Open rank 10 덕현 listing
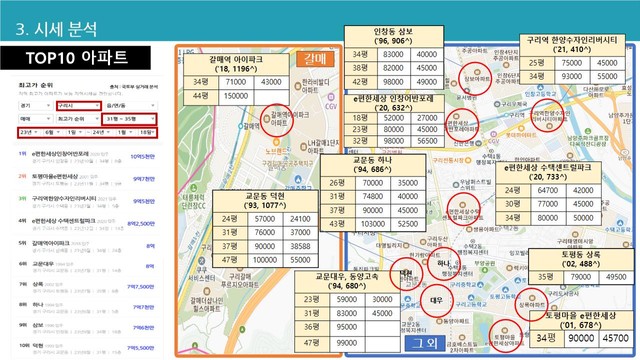Screen dimensions: 640x360 [x=87, y=348]
